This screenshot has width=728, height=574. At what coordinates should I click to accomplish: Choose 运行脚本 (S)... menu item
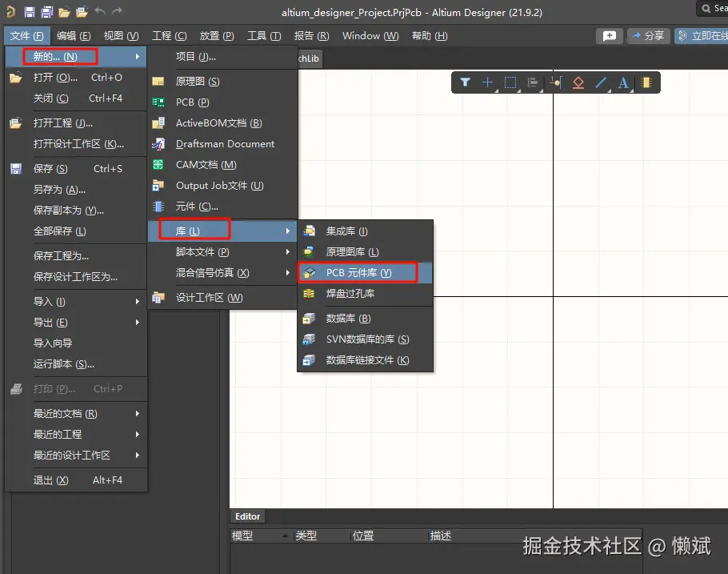click(x=76, y=364)
